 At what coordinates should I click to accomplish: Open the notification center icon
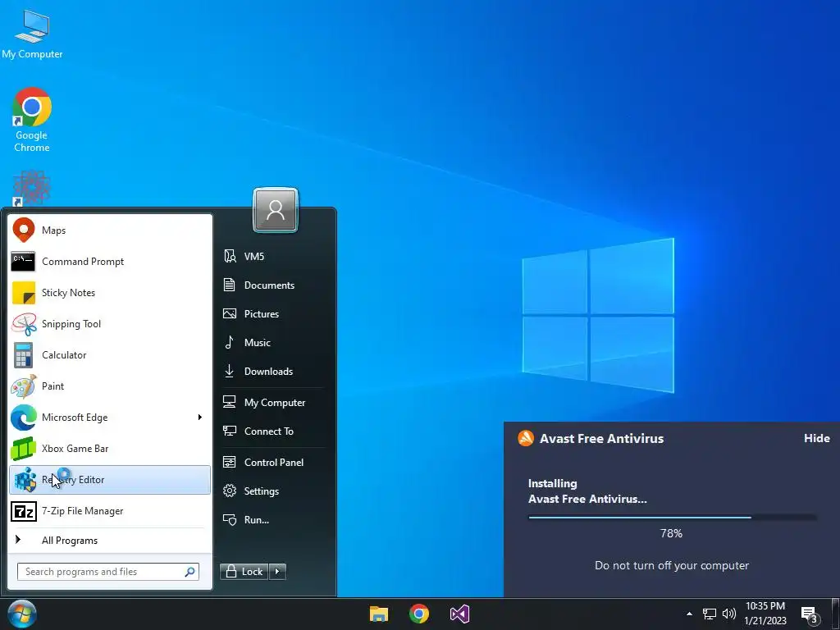coord(810,615)
